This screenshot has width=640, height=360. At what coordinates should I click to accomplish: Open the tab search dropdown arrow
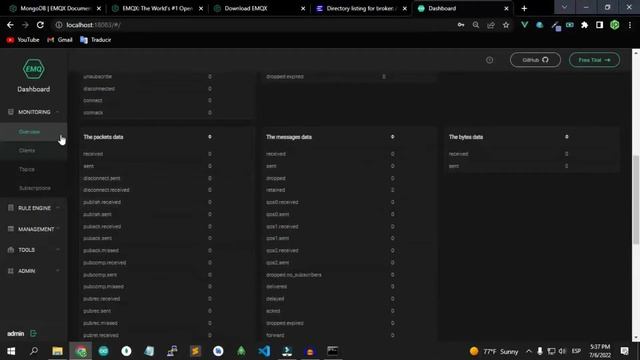click(x=564, y=7)
